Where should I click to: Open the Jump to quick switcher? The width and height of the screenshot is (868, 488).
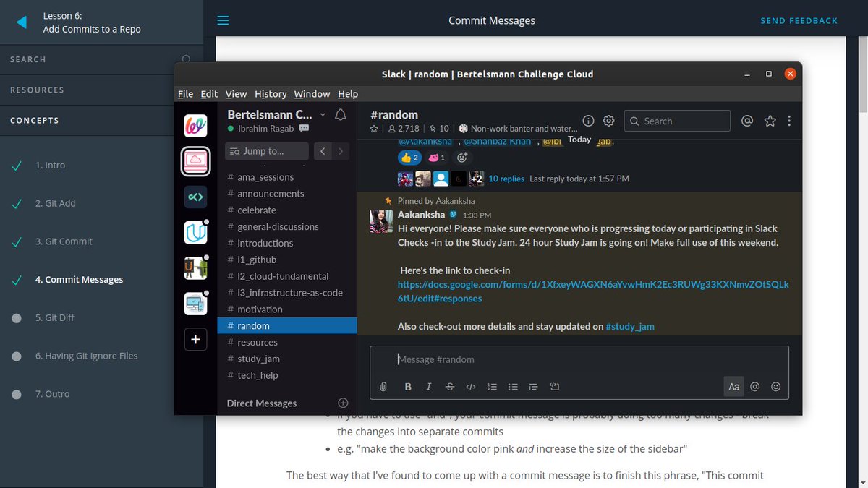click(x=267, y=151)
